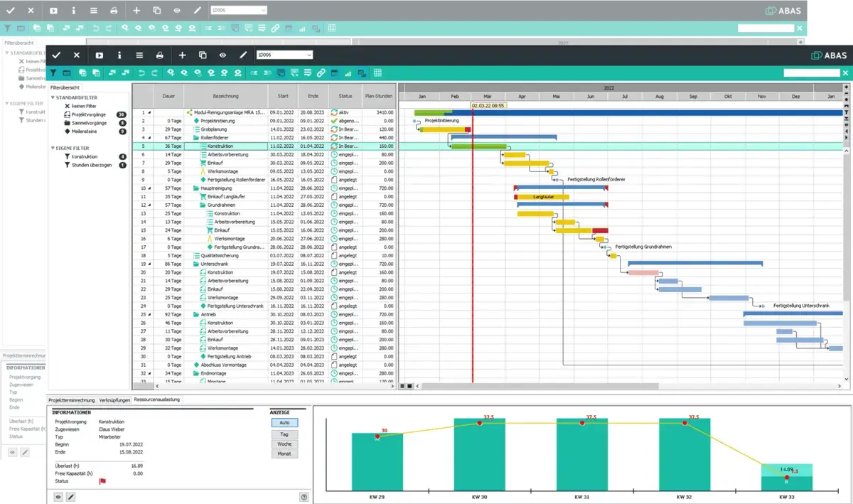Open the grid view icon at toolbar end

pos(377,73)
